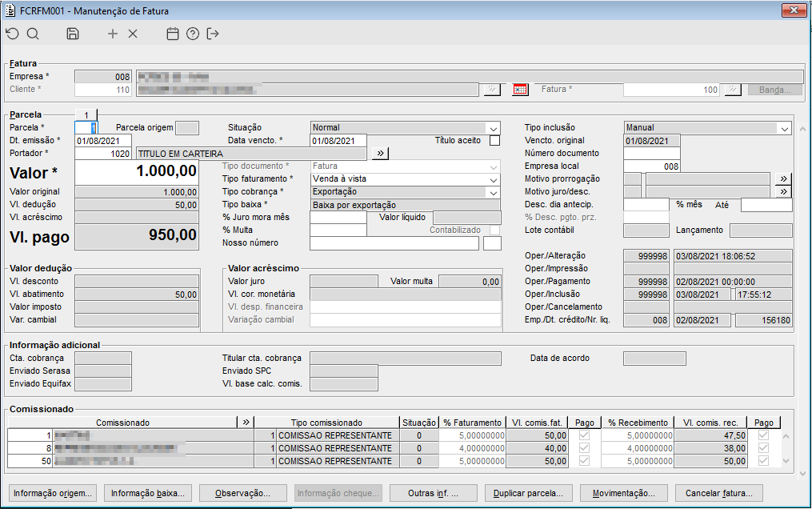Click the document icon in the title bar
The width and height of the screenshot is (812, 509).
10,10
